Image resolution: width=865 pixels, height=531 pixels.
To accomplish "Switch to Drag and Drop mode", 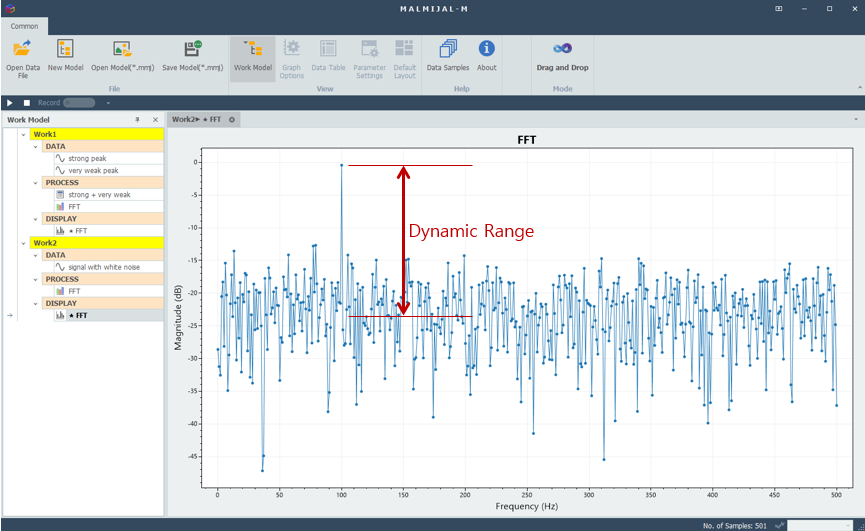I will tap(562, 56).
